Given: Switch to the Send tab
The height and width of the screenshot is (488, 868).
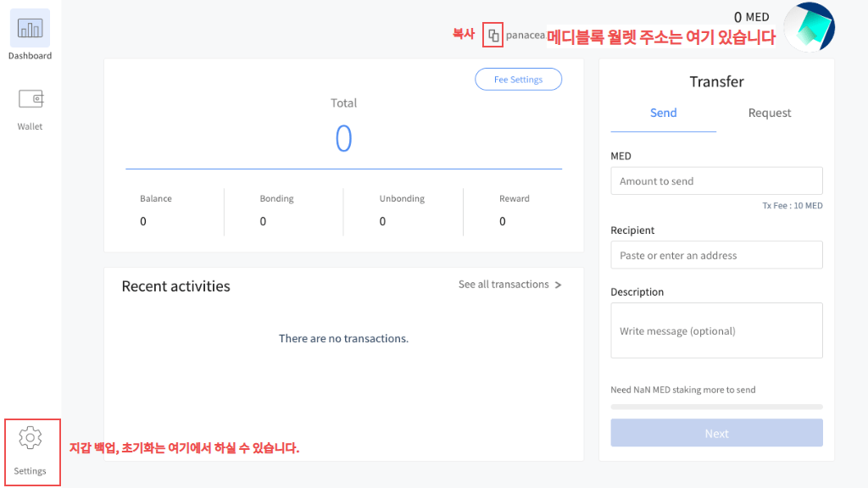Looking at the screenshot, I should (663, 113).
